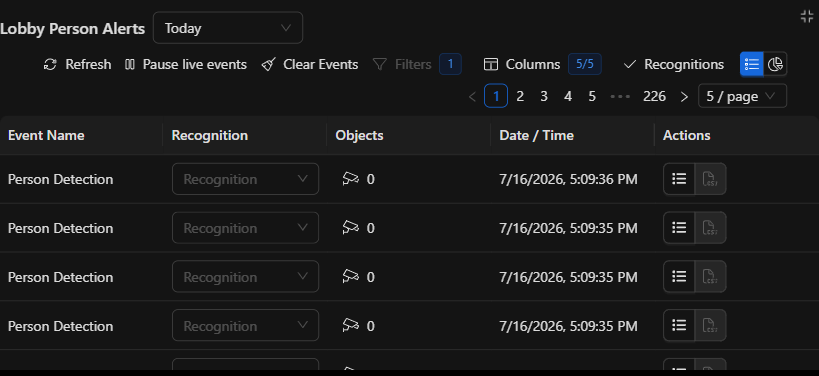Click the table layout icon beside Columns
This screenshot has height=376, width=819.
[490, 65]
